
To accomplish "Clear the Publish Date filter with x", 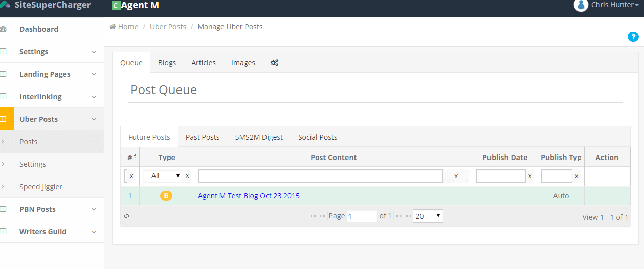I will (530, 176).
